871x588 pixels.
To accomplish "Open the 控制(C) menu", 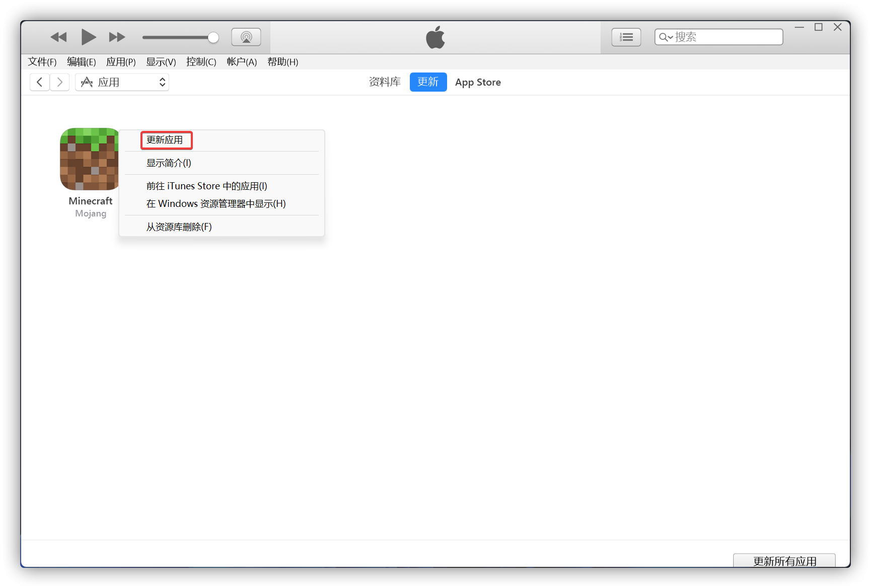I will [201, 62].
